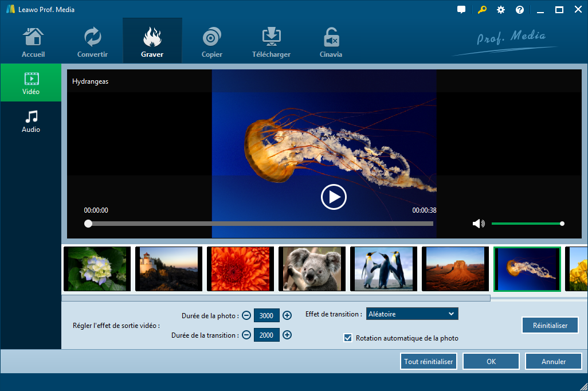
Task: Open the Télécharger download module
Action: [x=271, y=42]
